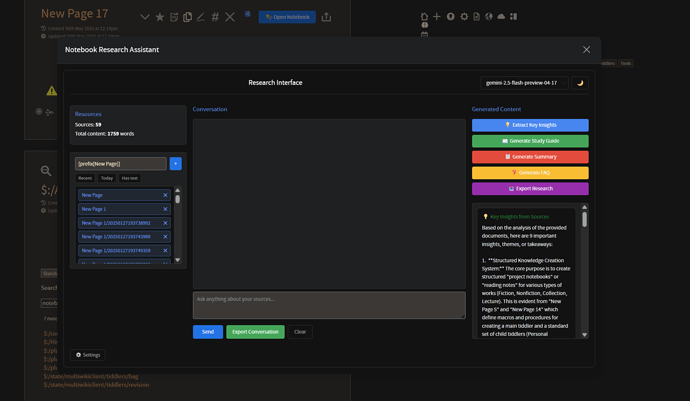This screenshot has height=401, width=690.
Task: Click the generated content scrollbar thumb
Action: [x=584, y=219]
